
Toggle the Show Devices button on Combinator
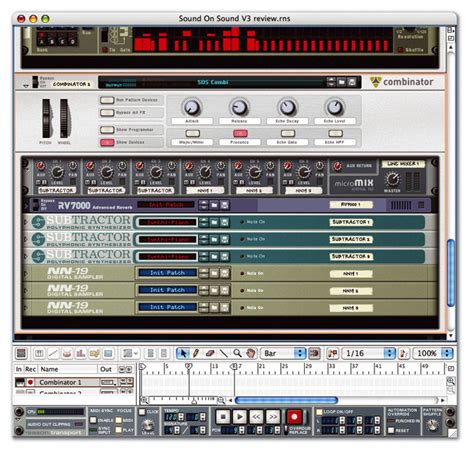click(107, 142)
